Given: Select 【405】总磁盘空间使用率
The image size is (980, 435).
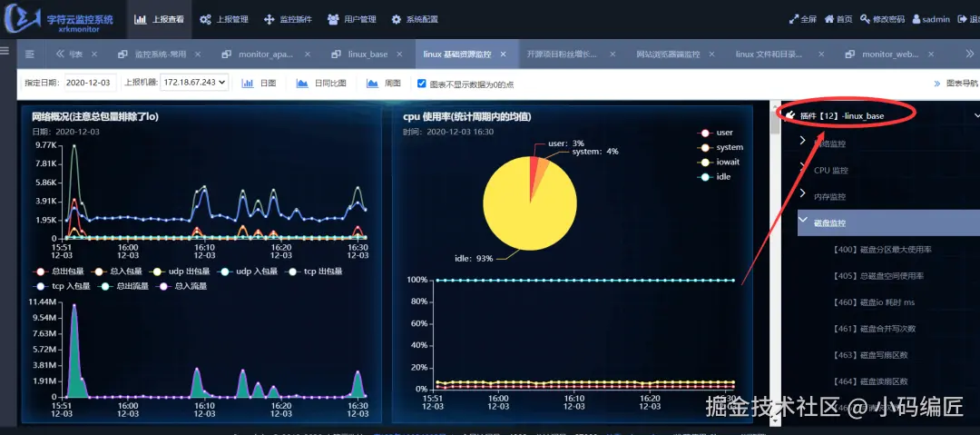Looking at the screenshot, I should coord(878,275).
